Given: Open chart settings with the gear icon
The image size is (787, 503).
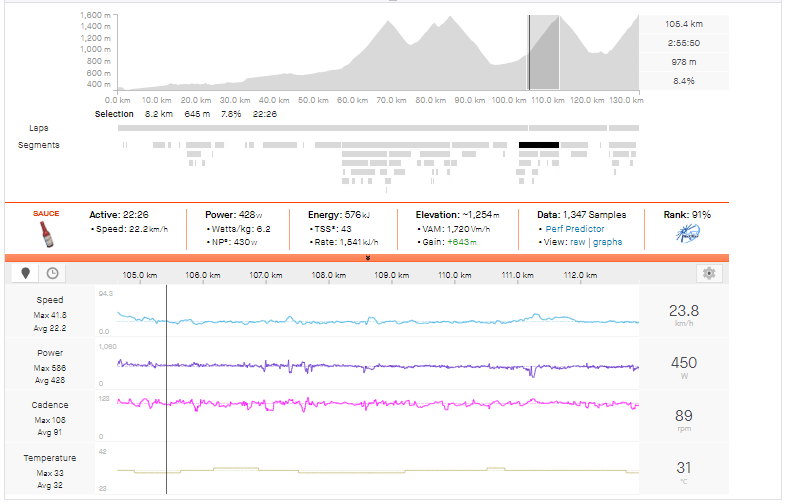Looking at the screenshot, I should (x=708, y=273).
